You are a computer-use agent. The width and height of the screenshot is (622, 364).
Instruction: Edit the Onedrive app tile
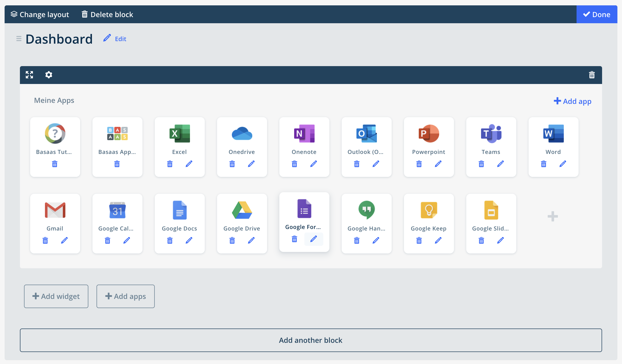(251, 164)
